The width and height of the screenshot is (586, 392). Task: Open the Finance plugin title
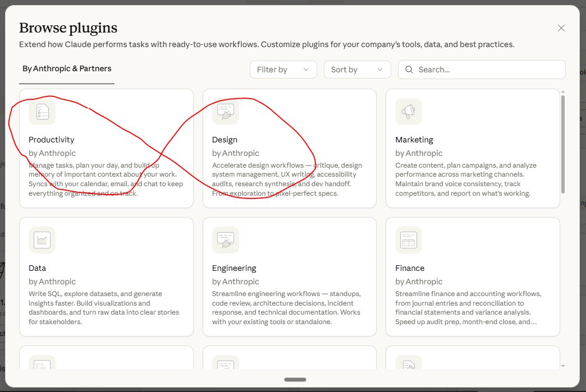pyautogui.click(x=410, y=268)
